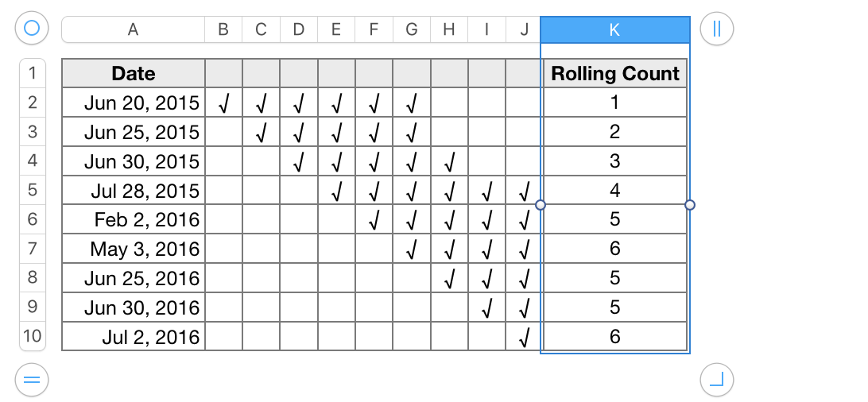This screenshot has height=402, width=868.
Task: Select column K header
Action: [x=615, y=29]
